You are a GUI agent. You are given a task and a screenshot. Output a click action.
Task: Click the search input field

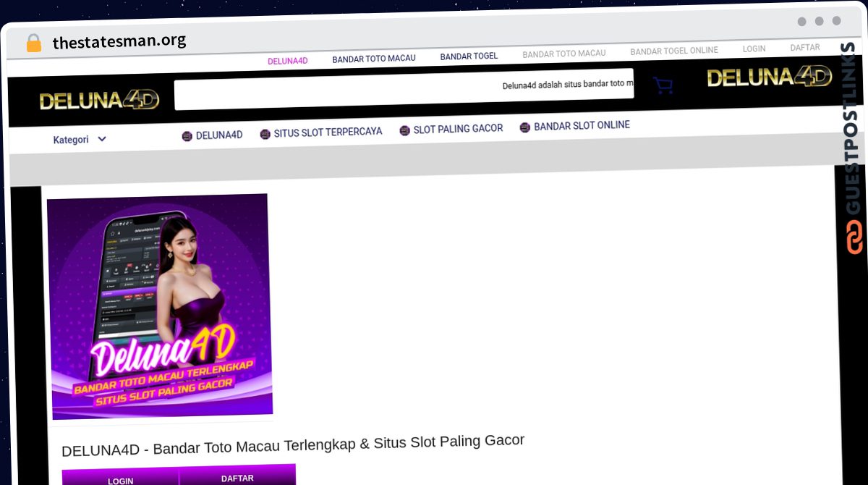[x=404, y=90]
